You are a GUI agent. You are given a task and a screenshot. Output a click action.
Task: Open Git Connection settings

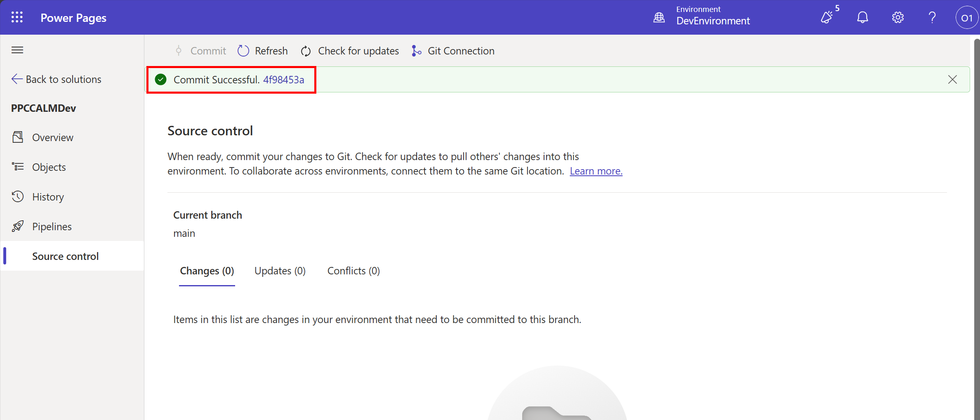[416, 50]
